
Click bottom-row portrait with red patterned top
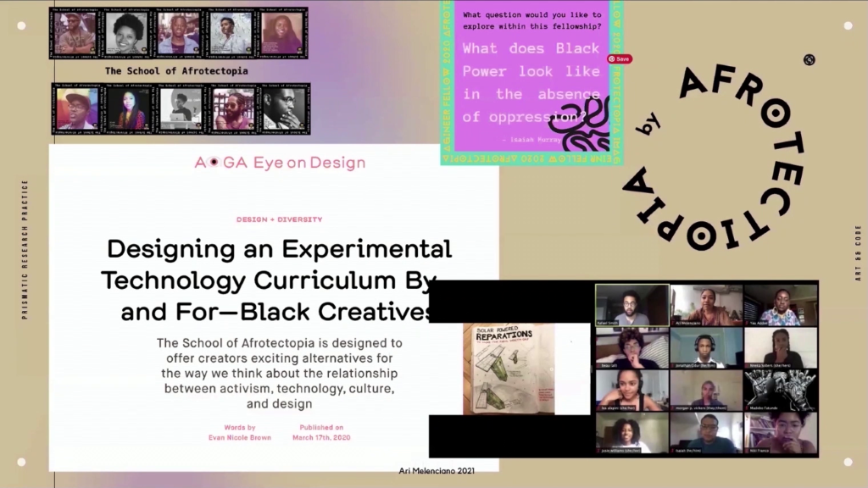pos(129,109)
